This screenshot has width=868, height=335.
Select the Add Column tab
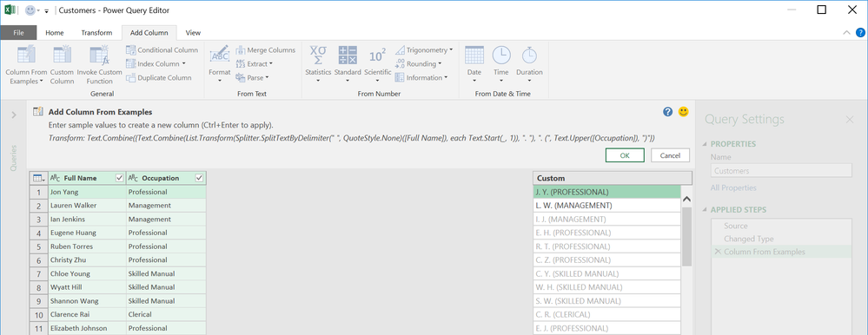(x=149, y=33)
